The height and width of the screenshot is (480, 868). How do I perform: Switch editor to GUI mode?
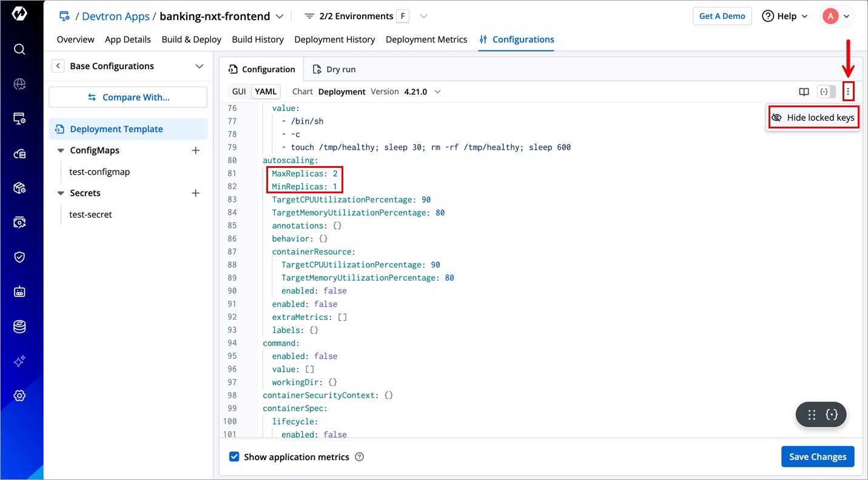click(239, 92)
